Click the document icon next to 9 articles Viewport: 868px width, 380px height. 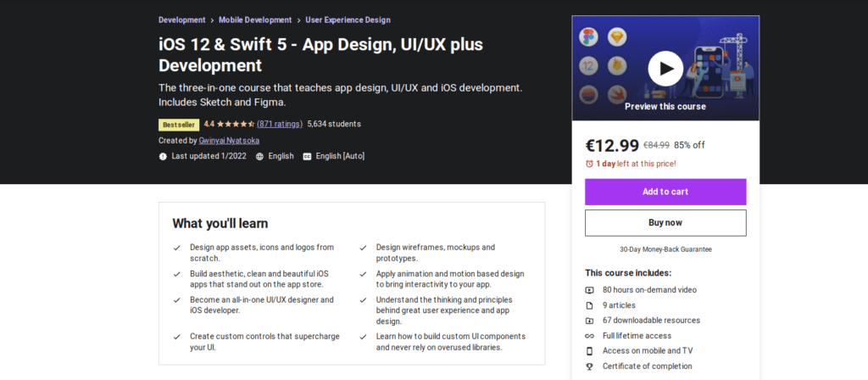(x=590, y=305)
